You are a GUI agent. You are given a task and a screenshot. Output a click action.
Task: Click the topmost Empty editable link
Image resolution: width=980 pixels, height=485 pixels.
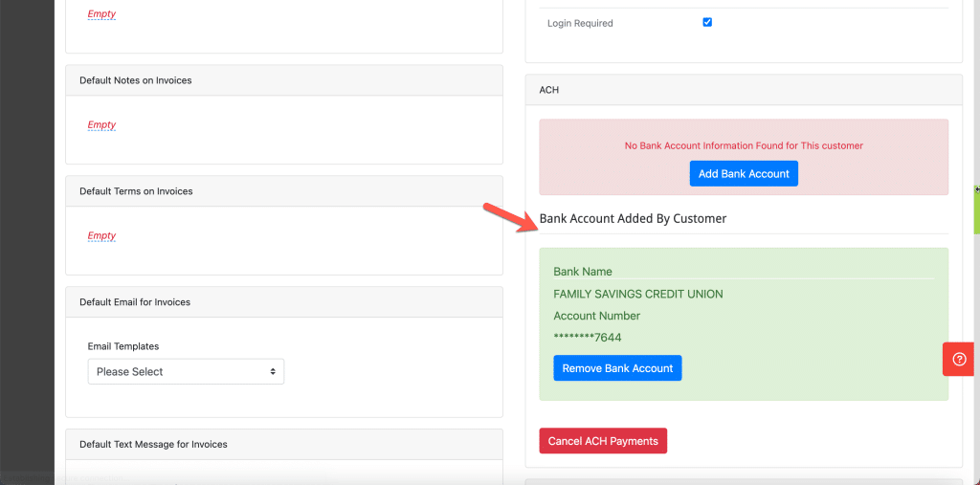(101, 13)
